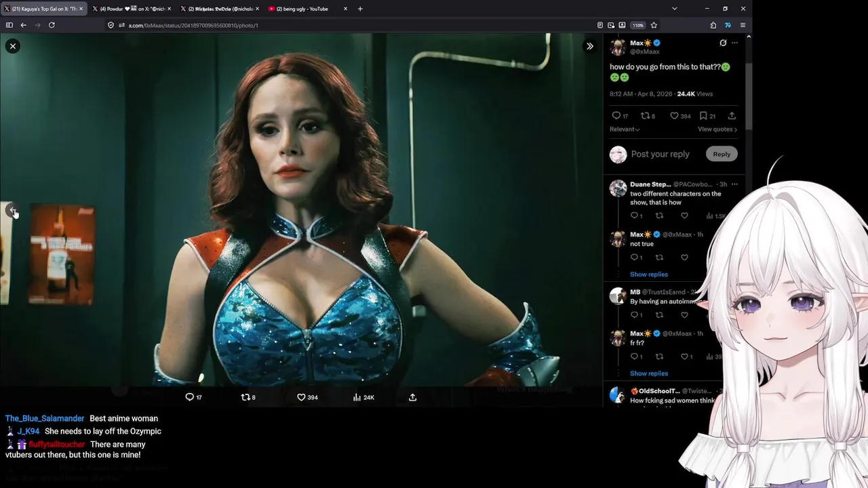
Task: Open View quotes link
Action: [x=717, y=129]
